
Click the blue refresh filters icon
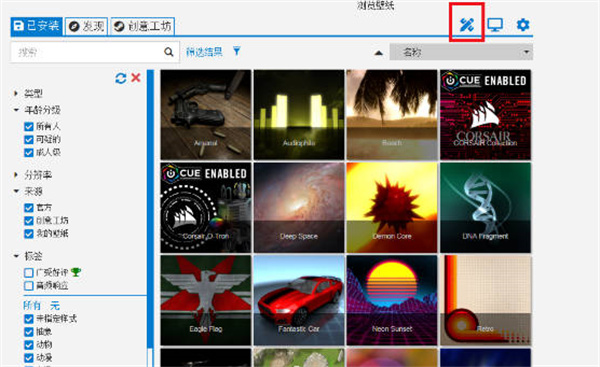[121, 78]
